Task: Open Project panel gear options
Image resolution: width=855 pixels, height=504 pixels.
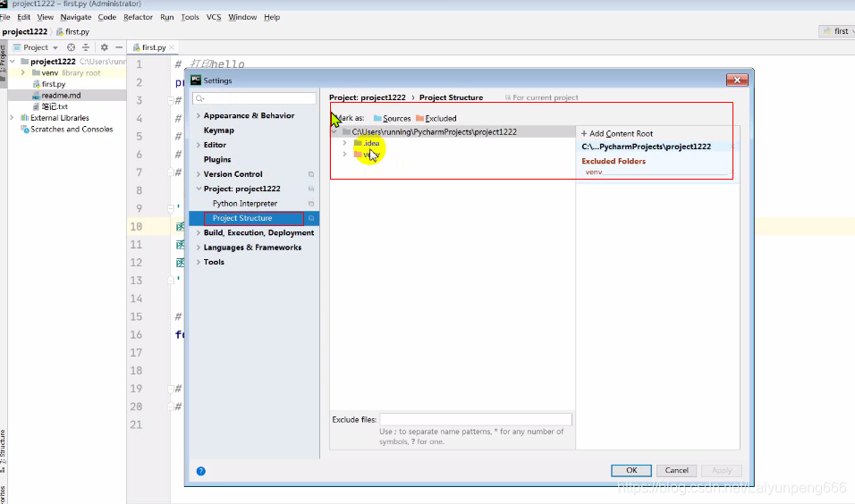Action: point(104,47)
